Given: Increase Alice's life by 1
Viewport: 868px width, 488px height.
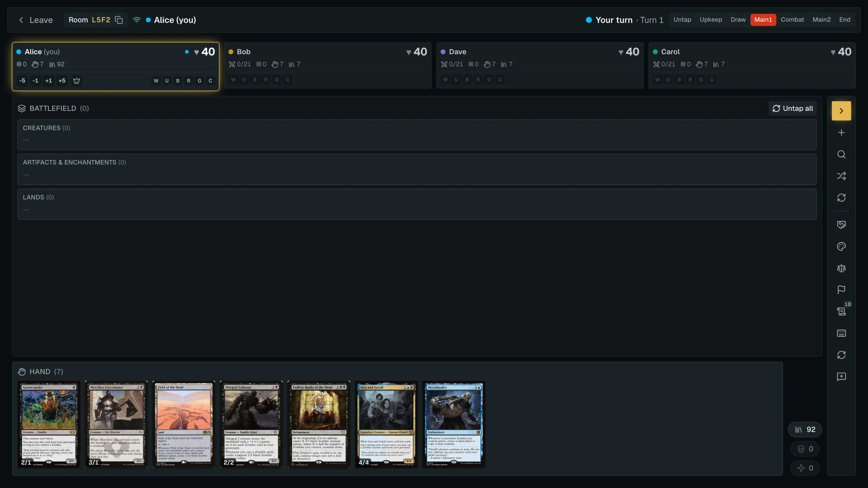Looking at the screenshot, I should coord(48,81).
